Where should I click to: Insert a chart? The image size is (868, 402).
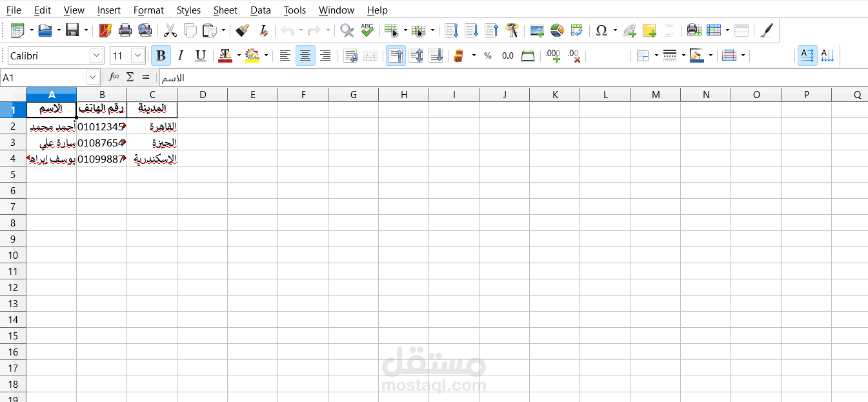[557, 30]
